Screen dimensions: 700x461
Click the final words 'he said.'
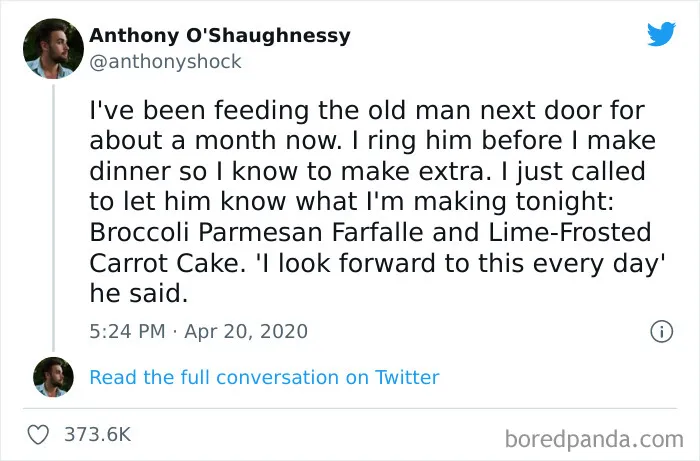coord(139,294)
